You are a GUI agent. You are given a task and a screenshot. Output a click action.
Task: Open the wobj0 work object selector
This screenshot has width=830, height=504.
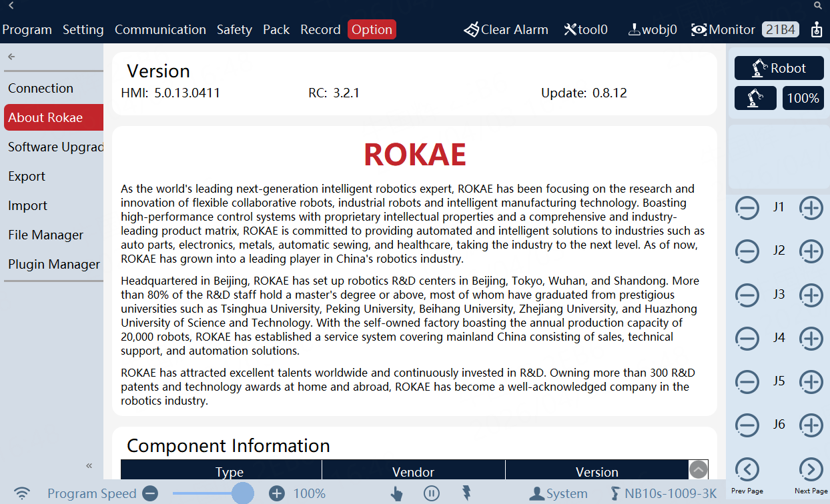[653, 29]
